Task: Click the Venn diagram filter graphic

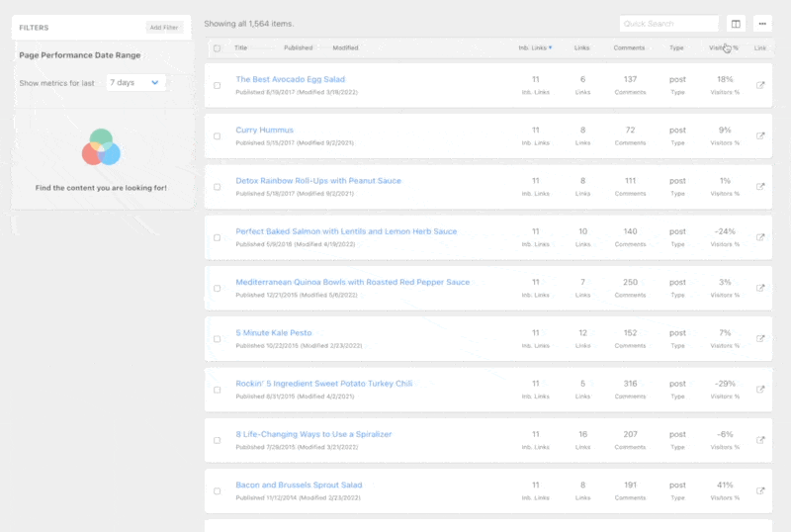Action: 101,147
